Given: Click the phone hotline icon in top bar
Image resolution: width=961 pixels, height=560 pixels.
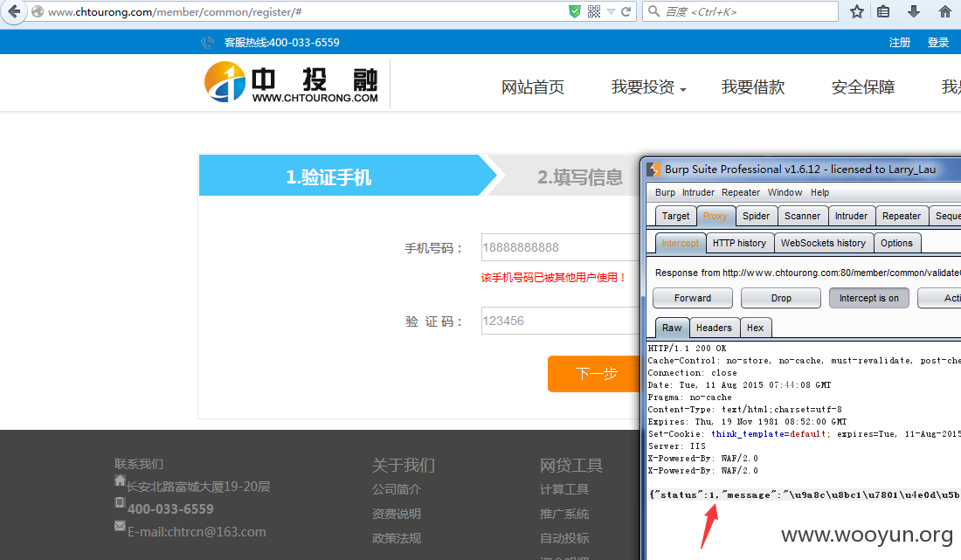Looking at the screenshot, I should pos(207,42).
